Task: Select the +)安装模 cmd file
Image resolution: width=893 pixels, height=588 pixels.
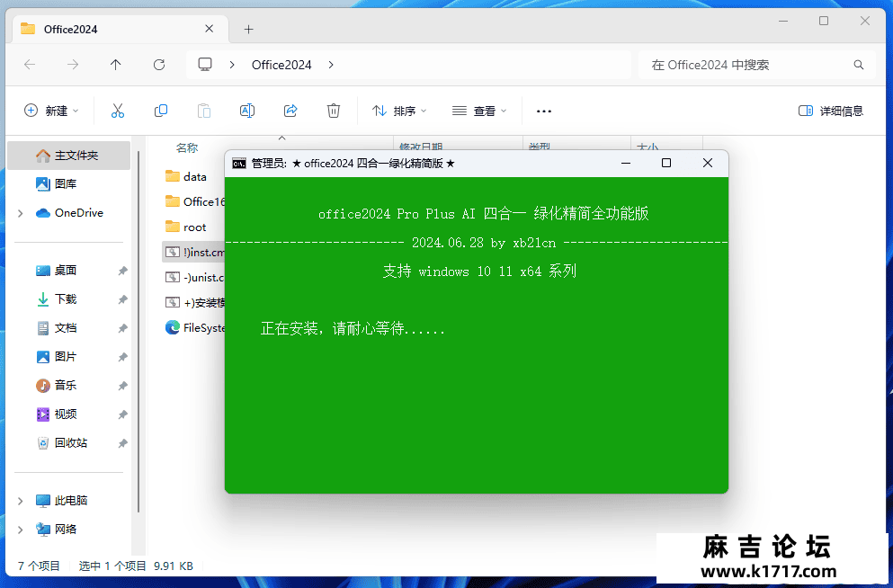Action: (194, 303)
